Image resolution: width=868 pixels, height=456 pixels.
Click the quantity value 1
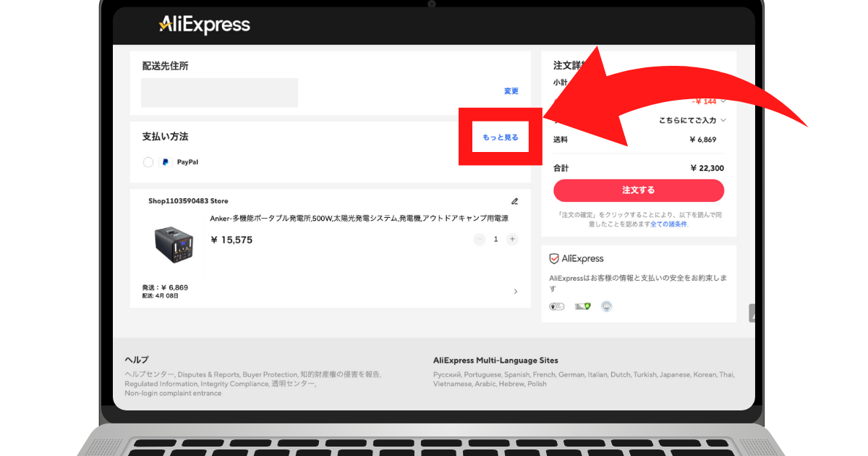tap(495, 239)
